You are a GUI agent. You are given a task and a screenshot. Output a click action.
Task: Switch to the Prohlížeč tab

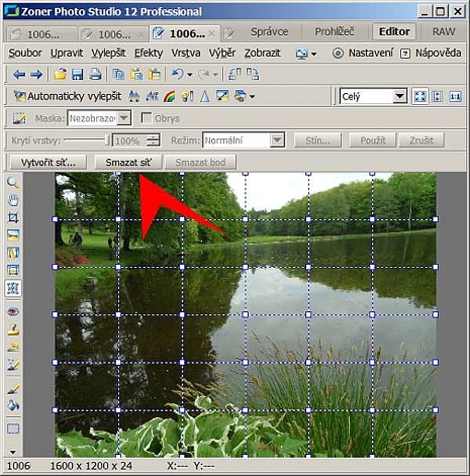click(x=335, y=32)
